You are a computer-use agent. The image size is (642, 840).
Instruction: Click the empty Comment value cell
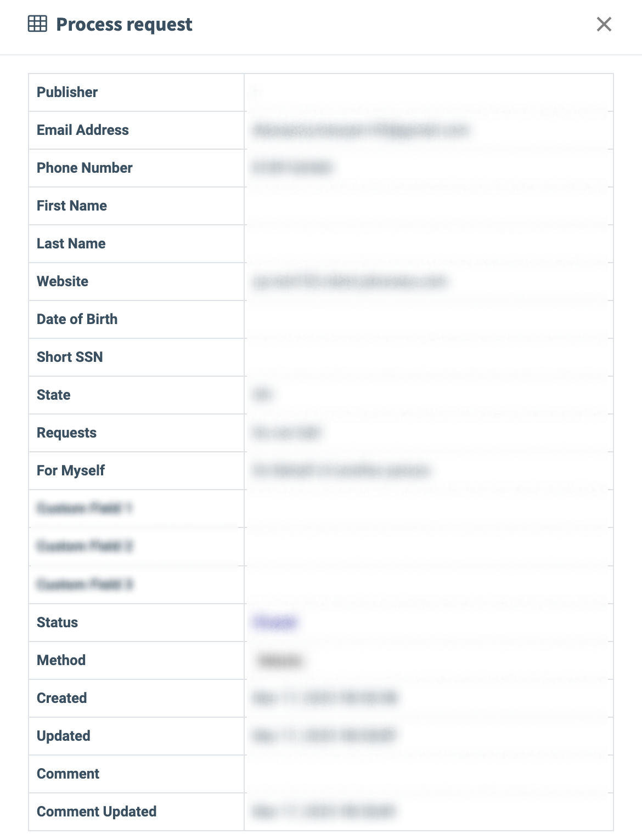click(429, 774)
